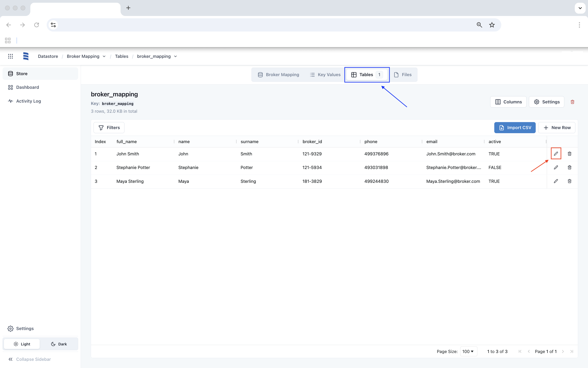Sort by the broker_id column header
Viewport: 588px width, 368px height.
tap(312, 142)
